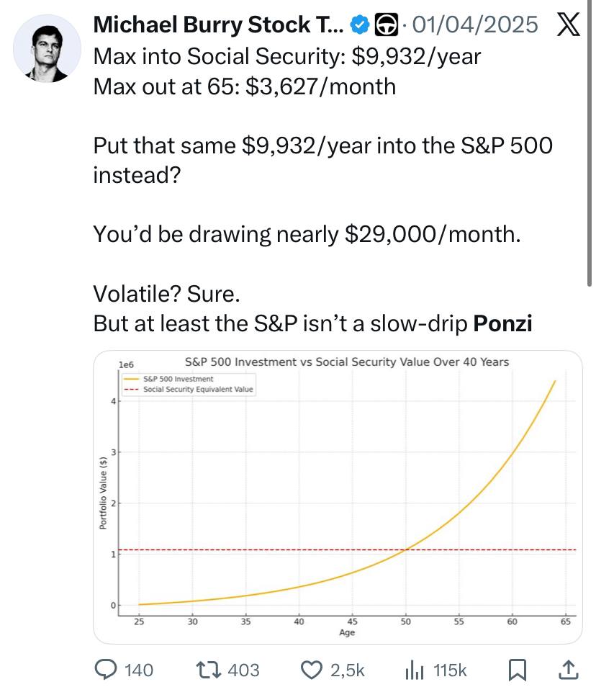Viewport: 596px width, 700px height.
Task: Open the reply conversation icon
Action: pos(107,670)
